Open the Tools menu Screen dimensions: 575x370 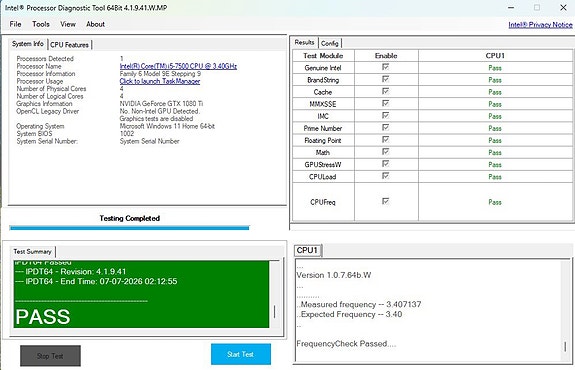coord(41,24)
